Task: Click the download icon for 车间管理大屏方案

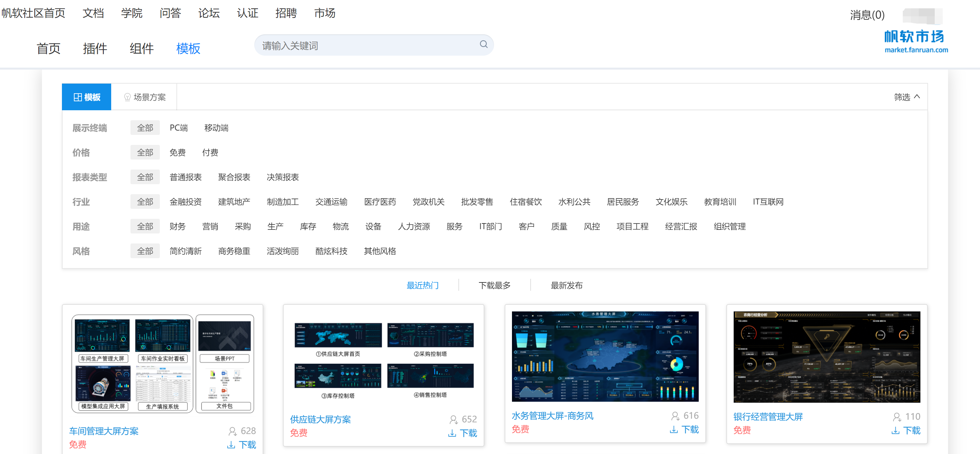Action: point(231,444)
